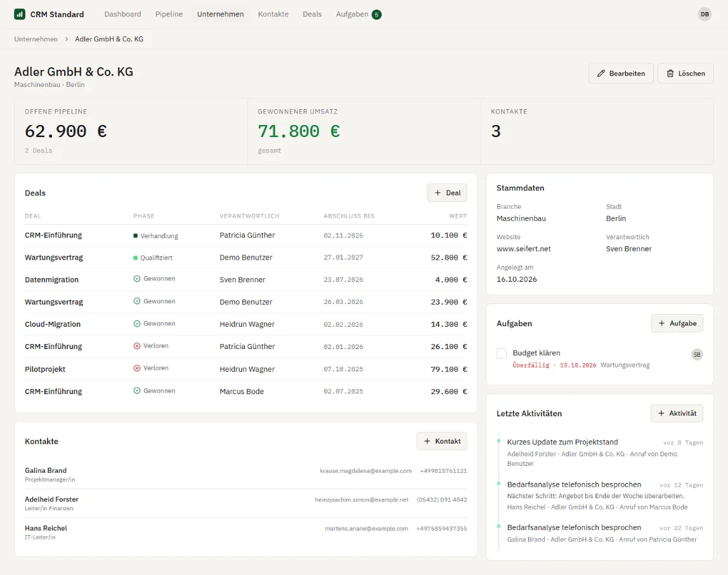Click the pencil icon on Bearbeiten
The height and width of the screenshot is (575, 728).
click(601, 74)
